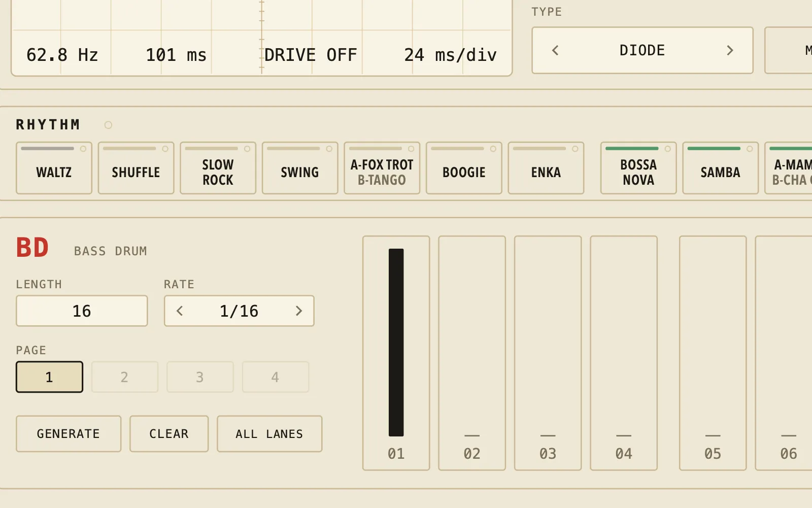Toggle the SHUFFLE rhythm preset
Viewport: 812px width, 508px height.
pyautogui.click(x=136, y=168)
